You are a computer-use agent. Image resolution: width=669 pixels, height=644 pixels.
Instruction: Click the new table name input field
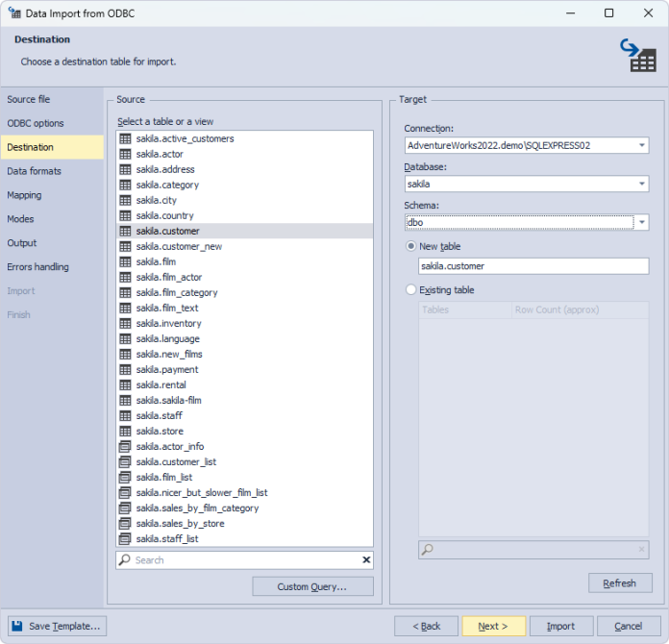(x=533, y=266)
